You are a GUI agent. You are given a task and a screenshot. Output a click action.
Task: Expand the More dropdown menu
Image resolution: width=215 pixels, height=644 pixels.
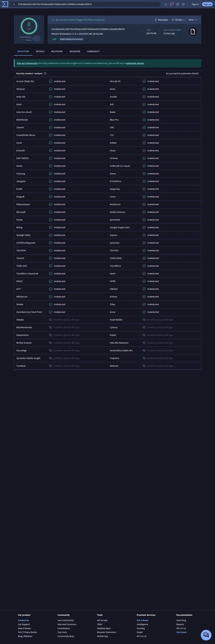193,20
